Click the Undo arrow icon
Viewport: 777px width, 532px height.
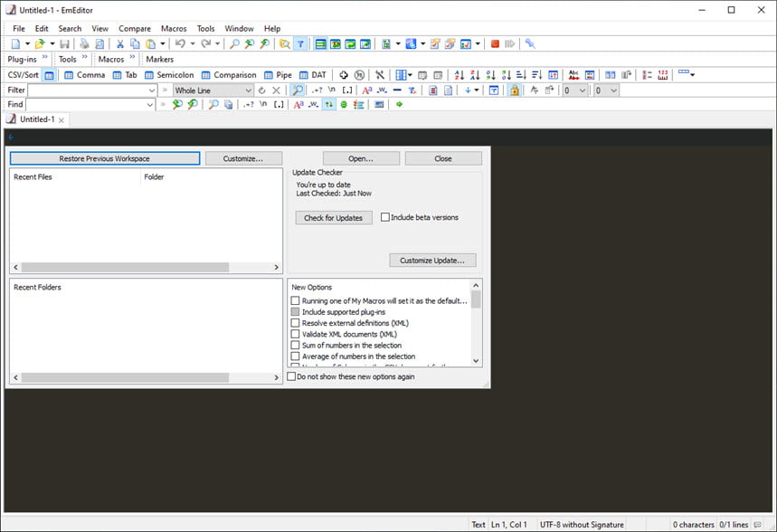(x=180, y=44)
